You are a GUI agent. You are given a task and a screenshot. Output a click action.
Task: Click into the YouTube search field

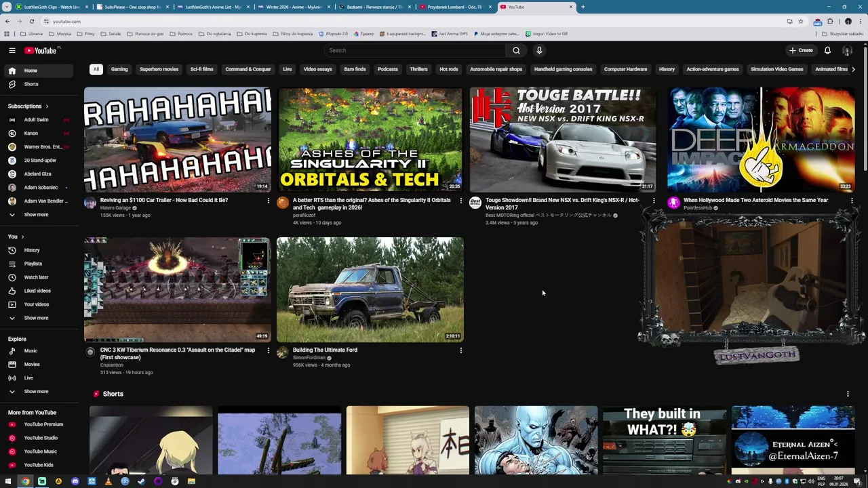[x=414, y=50]
